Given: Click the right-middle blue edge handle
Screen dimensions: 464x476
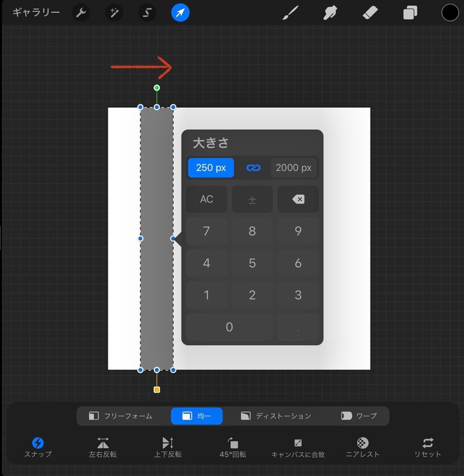Looking at the screenshot, I should click(x=173, y=239).
